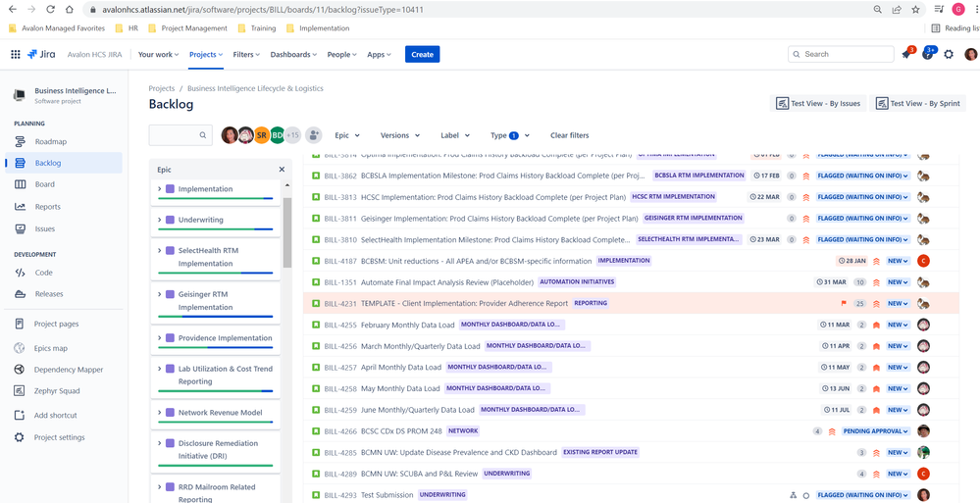Click the epic panel vertical scrollbar
The width and height of the screenshot is (980, 503).
286,232
